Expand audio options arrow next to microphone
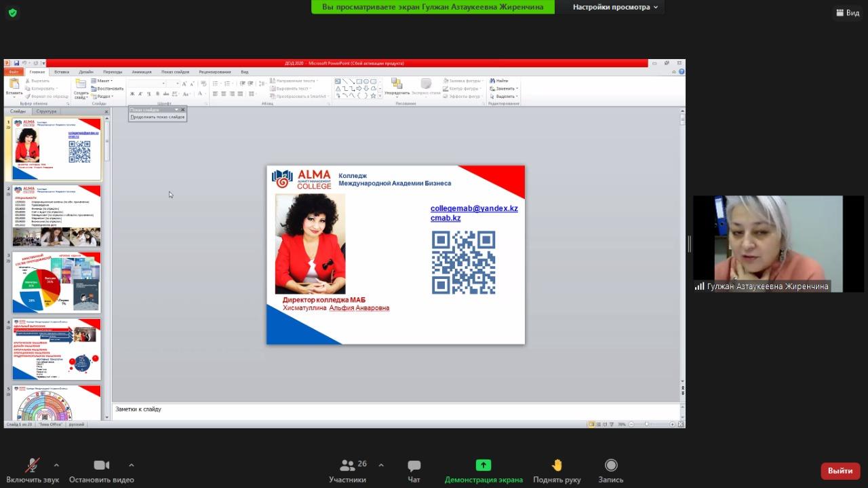The height and width of the screenshot is (488, 868). tap(56, 465)
